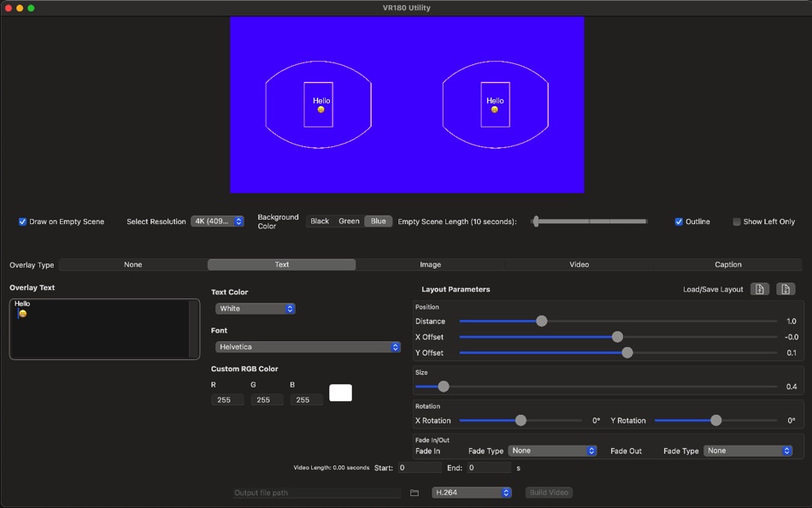Screen dimensions: 812x508
Task: Disable the Outline checkbox
Action: coord(679,222)
